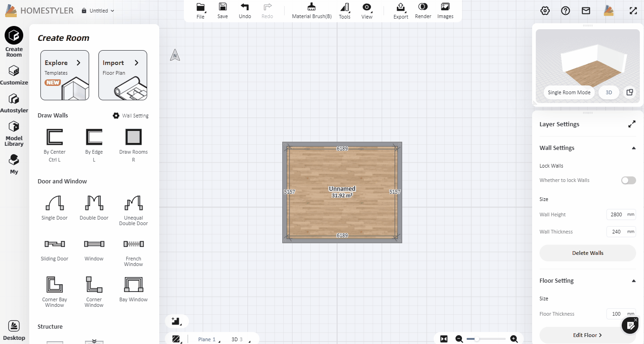
Task: Open the View menu
Action: [x=367, y=10]
